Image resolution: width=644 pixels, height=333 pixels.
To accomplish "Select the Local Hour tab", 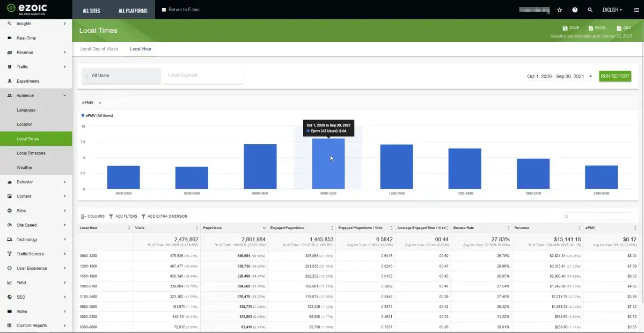I will coord(141,49).
